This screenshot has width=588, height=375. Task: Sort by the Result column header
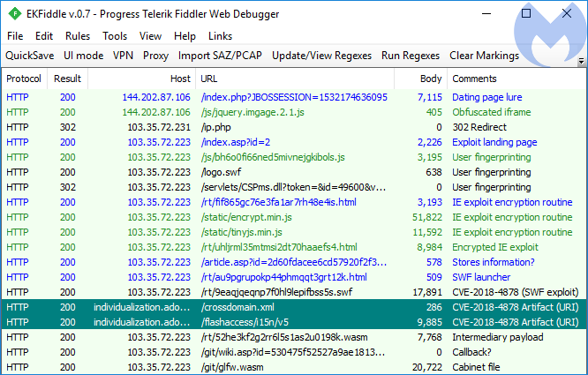coord(67,79)
